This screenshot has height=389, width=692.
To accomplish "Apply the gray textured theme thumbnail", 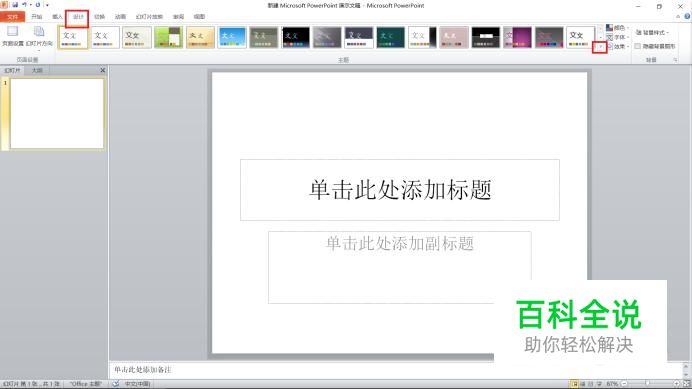I will point(327,37).
